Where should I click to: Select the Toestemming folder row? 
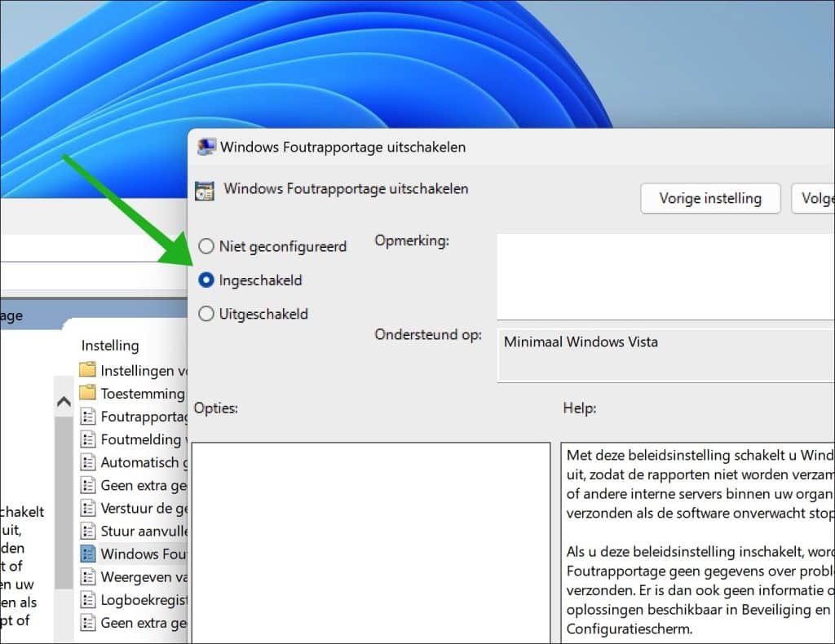(x=133, y=393)
